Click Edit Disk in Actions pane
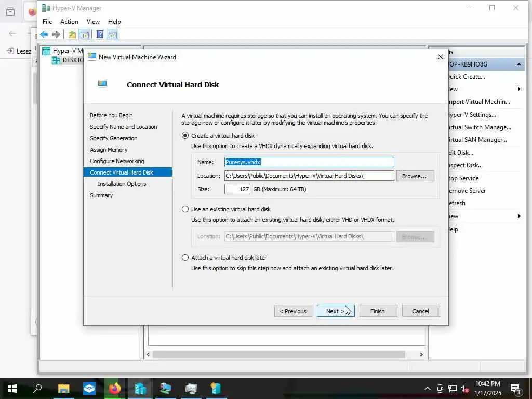This screenshot has height=399, width=532. tap(461, 153)
